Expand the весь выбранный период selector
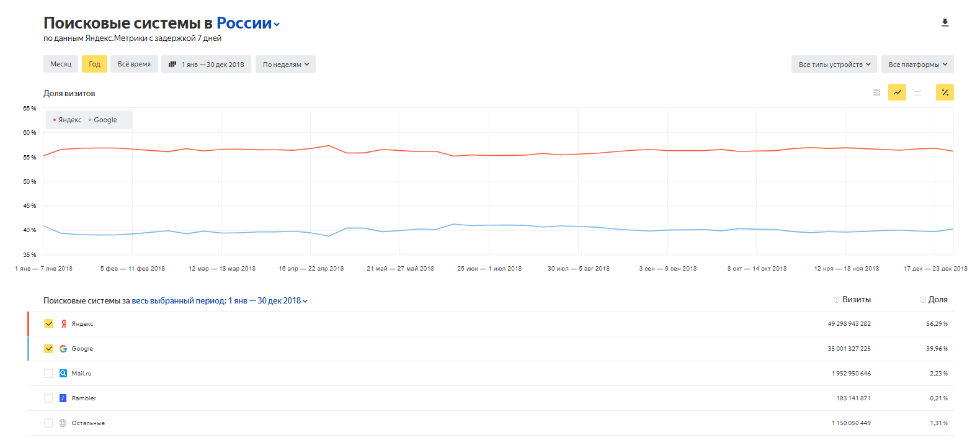Viewport: 980px width, 445px height. coord(220,300)
